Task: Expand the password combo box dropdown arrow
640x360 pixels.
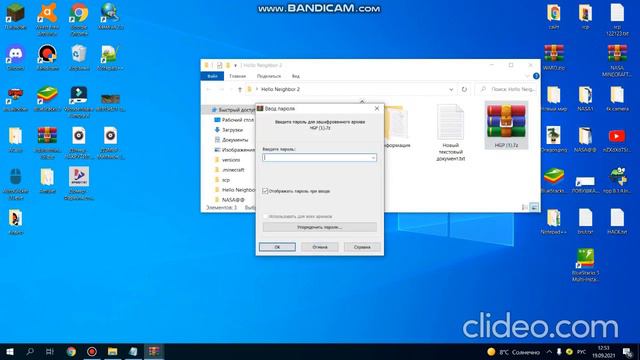Action: click(x=373, y=158)
